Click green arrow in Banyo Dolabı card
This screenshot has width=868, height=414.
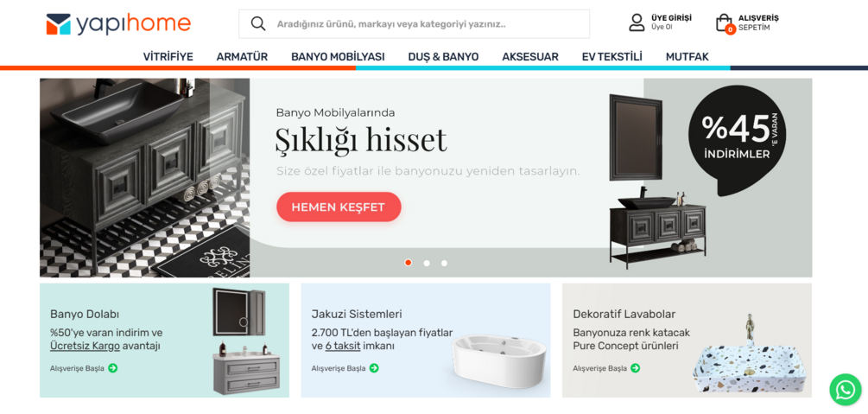[113, 368]
